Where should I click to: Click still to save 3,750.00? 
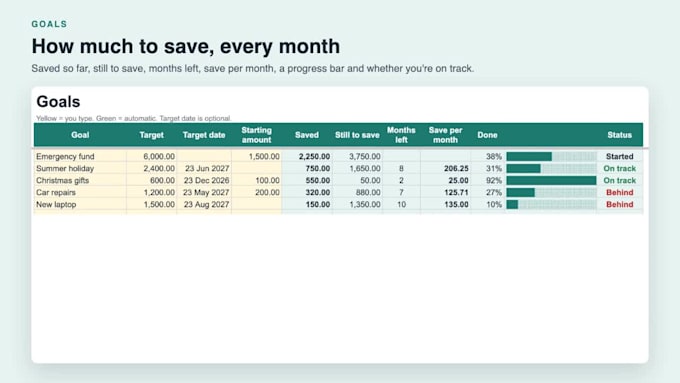click(357, 156)
